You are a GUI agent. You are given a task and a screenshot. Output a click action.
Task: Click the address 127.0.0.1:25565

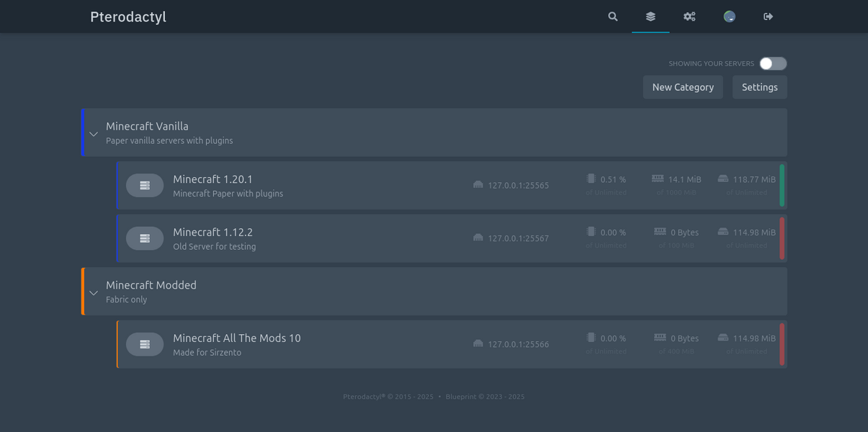[x=519, y=186]
